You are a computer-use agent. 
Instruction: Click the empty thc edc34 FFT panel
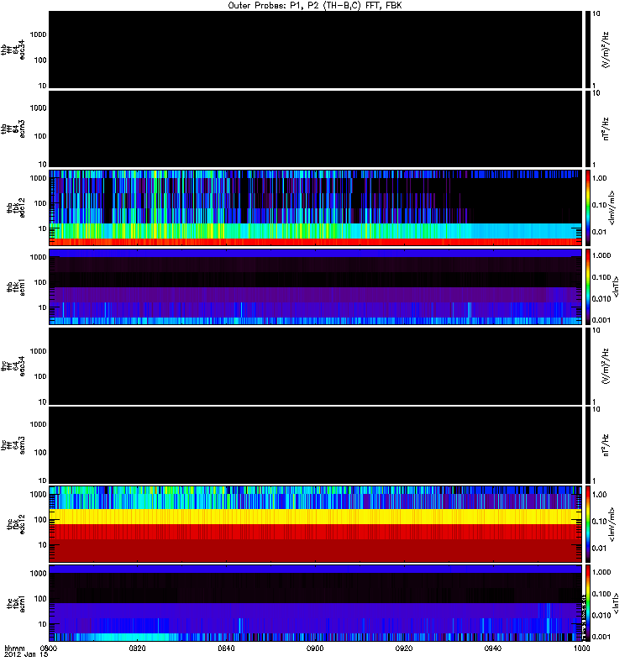(x=315, y=365)
